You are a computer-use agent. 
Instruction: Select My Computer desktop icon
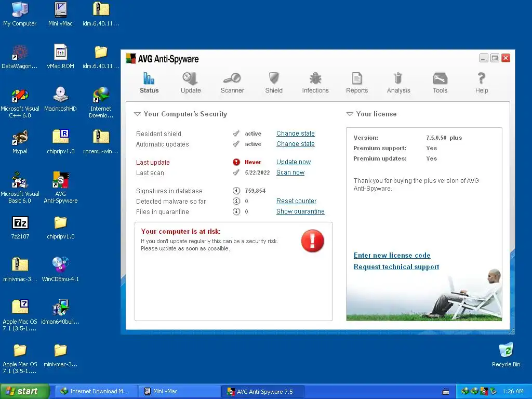[20, 14]
